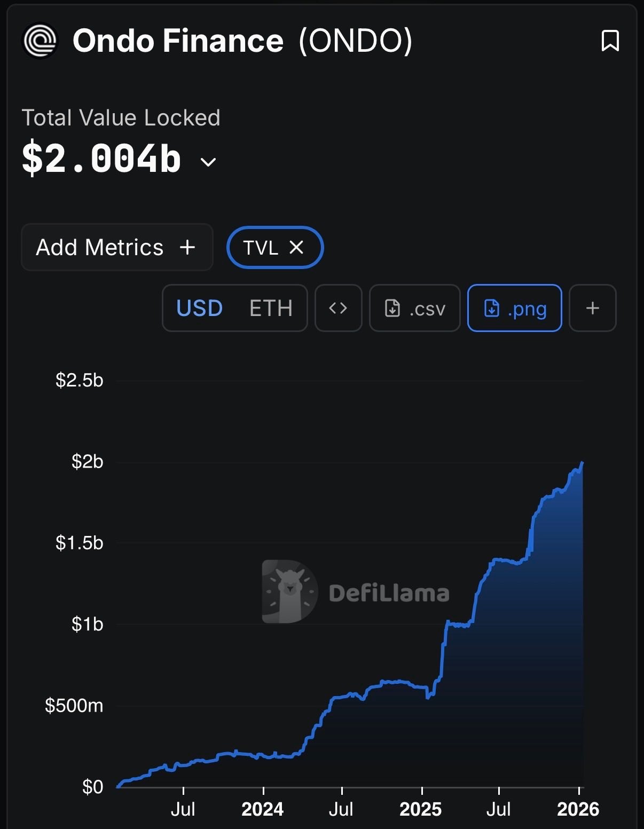Click the 2024 marker on the time axis
Screen dimensions: 644x829
tap(263, 809)
